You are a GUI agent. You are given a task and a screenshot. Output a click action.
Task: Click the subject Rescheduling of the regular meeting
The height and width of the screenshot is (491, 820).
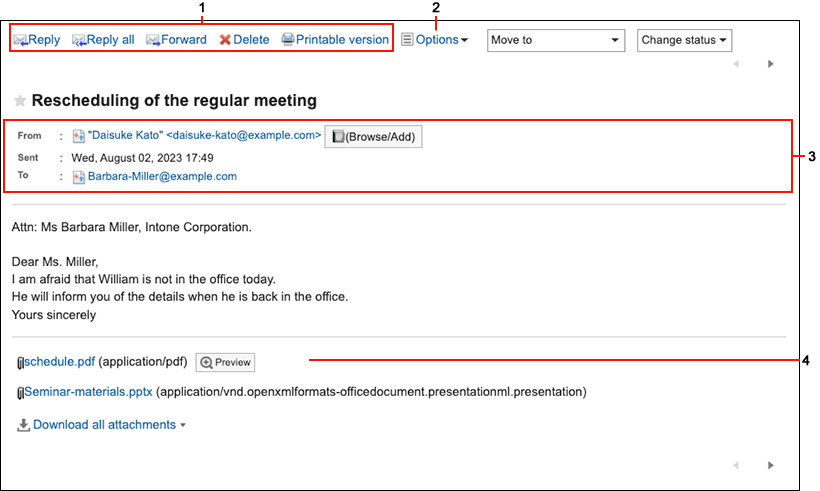pos(174,100)
